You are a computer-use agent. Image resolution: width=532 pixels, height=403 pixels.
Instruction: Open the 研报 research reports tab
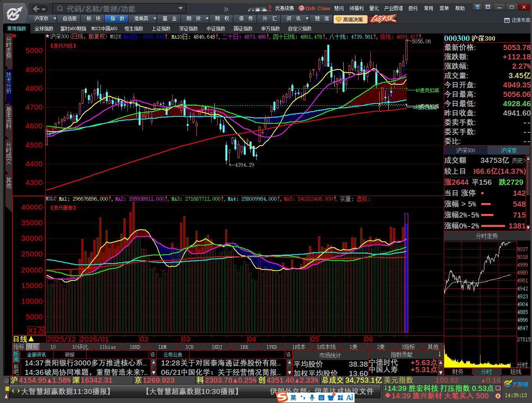(70, 355)
